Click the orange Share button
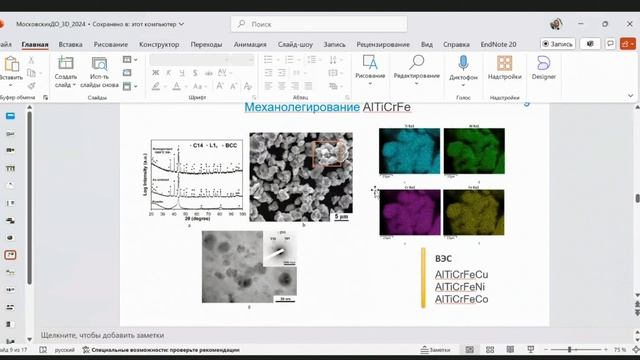 (628, 44)
